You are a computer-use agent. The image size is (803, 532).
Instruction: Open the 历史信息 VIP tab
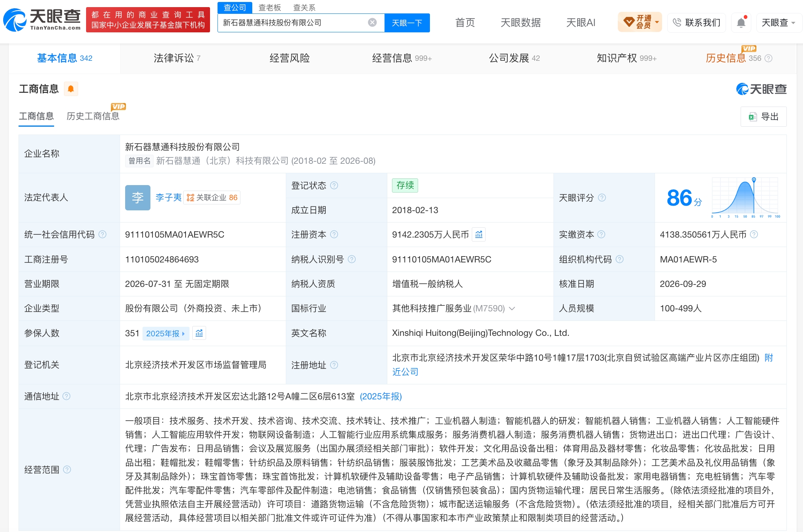(x=738, y=58)
